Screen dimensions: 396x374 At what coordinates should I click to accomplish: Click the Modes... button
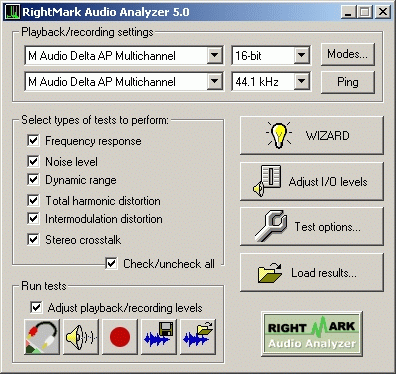[348, 54]
